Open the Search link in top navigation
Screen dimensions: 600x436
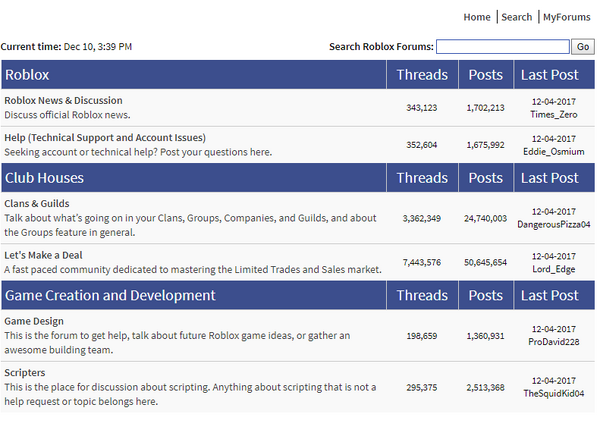pyautogui.click(x=517, y=17)
